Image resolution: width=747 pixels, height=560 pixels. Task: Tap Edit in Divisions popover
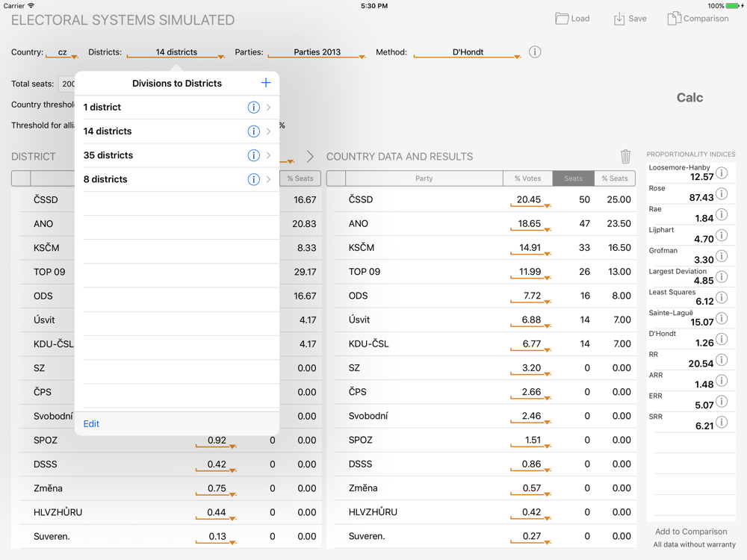point(91,424)
